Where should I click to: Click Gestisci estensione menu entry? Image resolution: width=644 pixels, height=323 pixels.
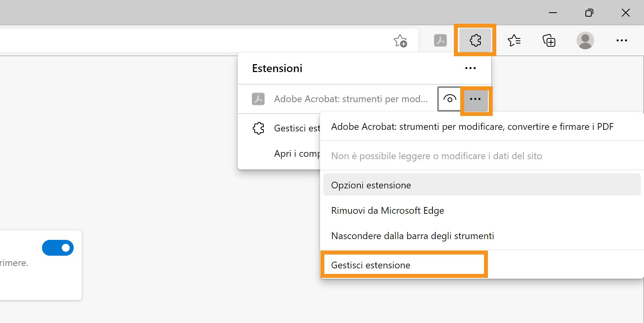[371, 265]
